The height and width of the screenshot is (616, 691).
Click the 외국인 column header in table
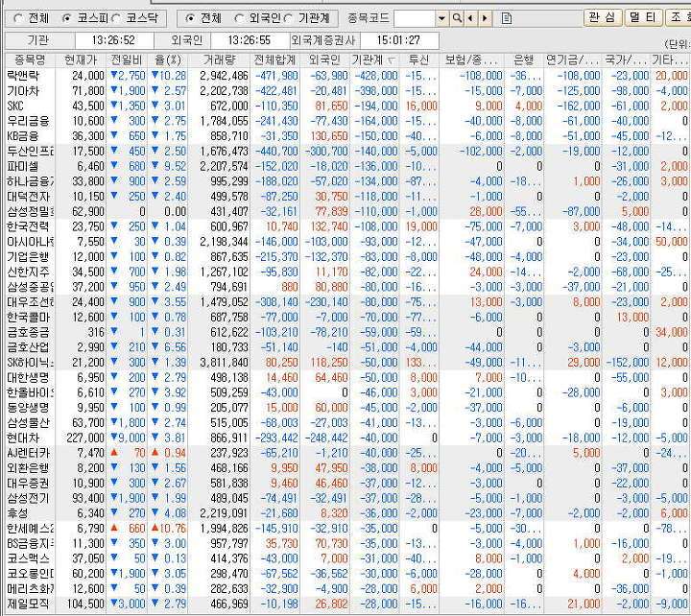click(324, 59)
